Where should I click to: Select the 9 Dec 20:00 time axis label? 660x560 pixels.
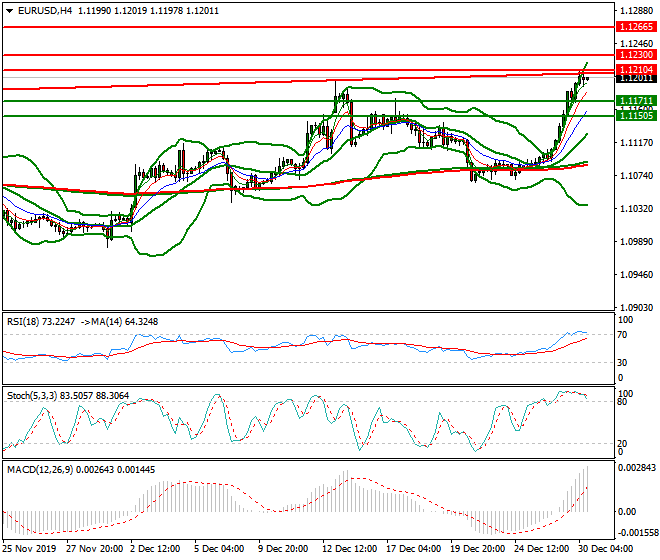283,549
